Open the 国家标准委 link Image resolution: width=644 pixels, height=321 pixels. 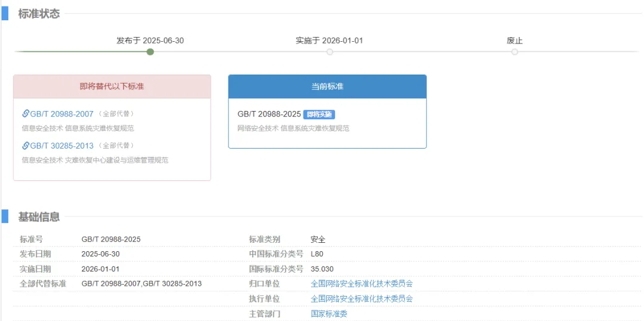(329, 313)
